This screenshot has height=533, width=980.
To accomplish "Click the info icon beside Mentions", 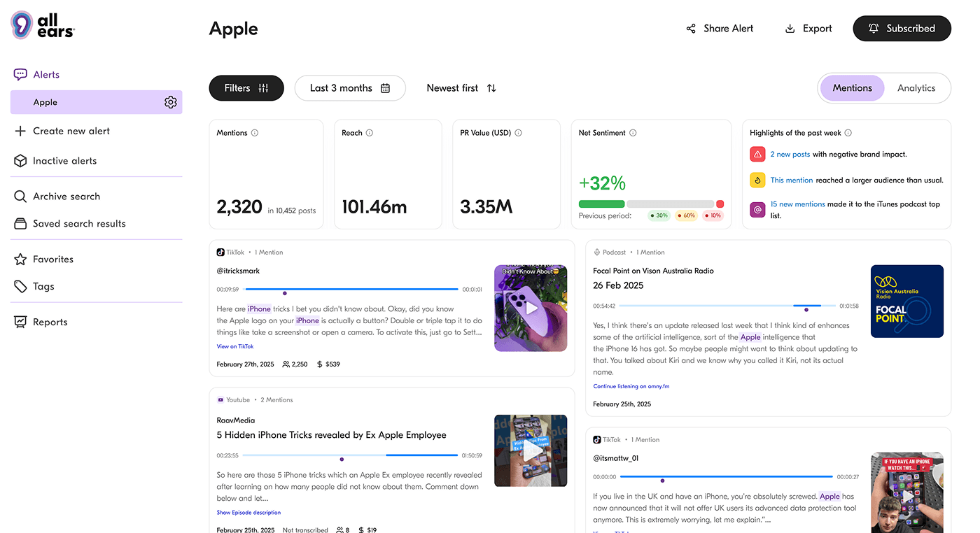I will click(255, 133).
